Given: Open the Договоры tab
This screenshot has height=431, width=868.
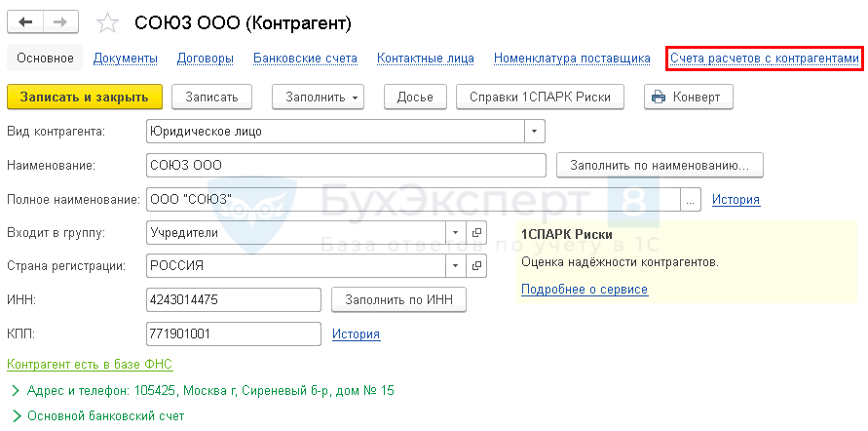Looking at the screenshot, I should coord(206,59).
